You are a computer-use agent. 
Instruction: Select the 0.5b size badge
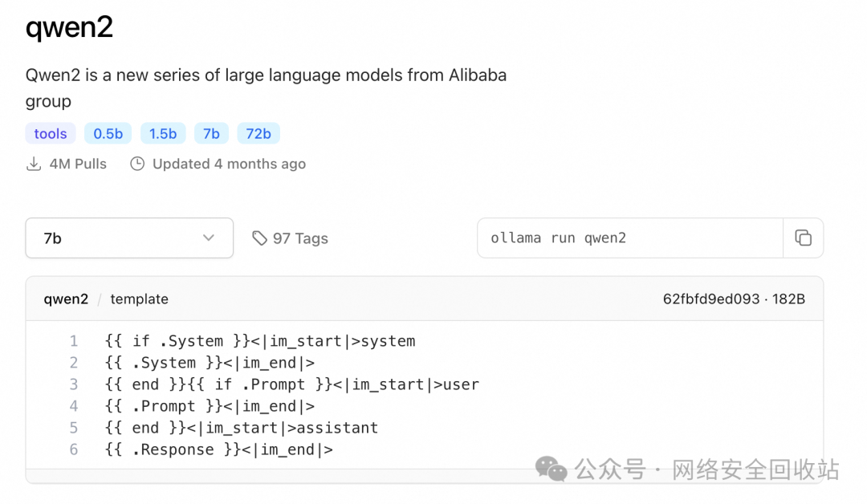(x=108, y=134)
